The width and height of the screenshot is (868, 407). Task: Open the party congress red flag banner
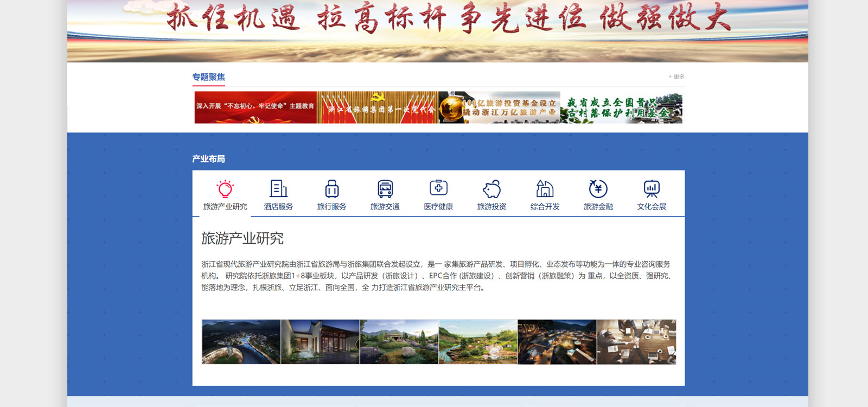tap(378, 107)
